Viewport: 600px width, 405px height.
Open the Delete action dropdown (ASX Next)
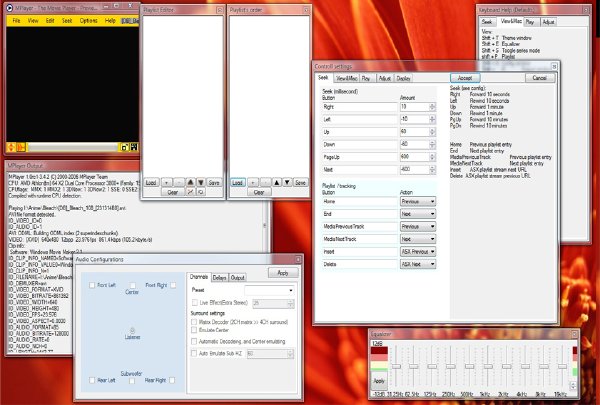[x=418, y=264]
